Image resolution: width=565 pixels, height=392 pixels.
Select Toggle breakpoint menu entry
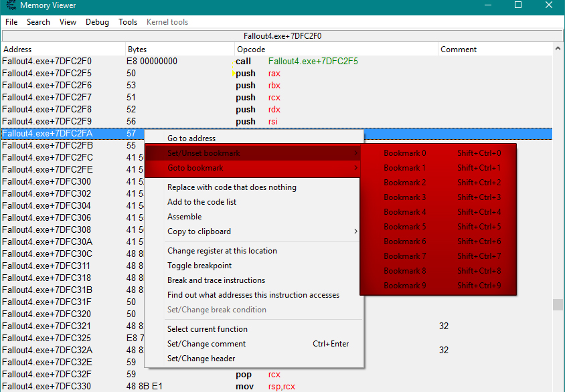[x=199, y=266]
